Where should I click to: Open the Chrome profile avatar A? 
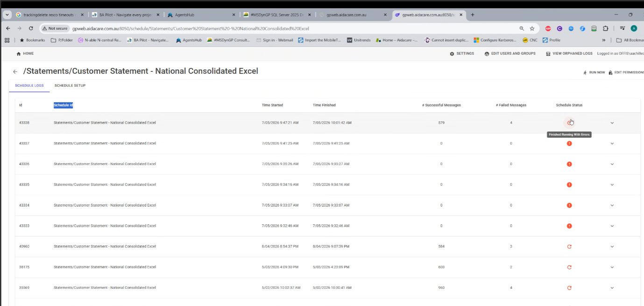(x=634, y=28)
